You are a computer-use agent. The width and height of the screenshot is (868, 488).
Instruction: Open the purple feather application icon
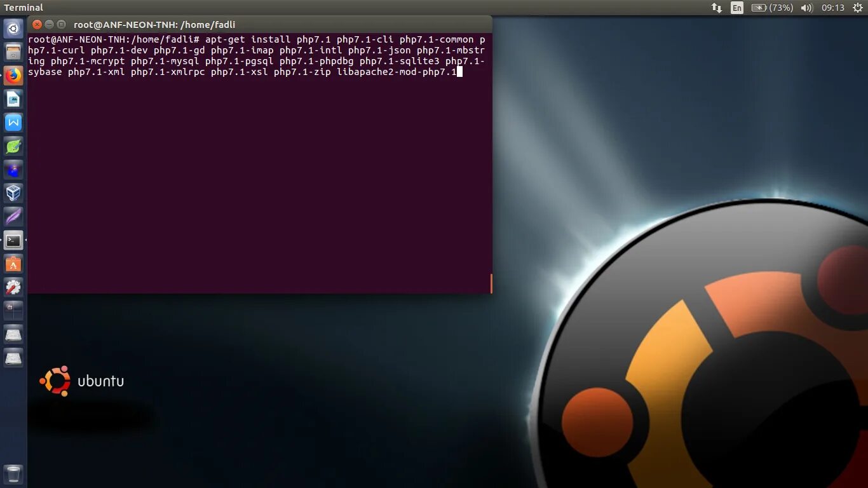[x=13, y=216]
